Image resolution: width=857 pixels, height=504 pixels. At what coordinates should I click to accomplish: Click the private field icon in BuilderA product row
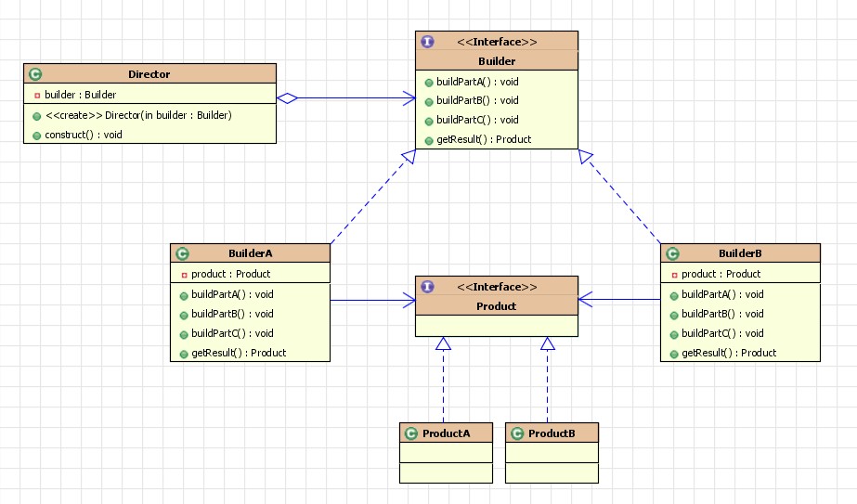(184, 275)
